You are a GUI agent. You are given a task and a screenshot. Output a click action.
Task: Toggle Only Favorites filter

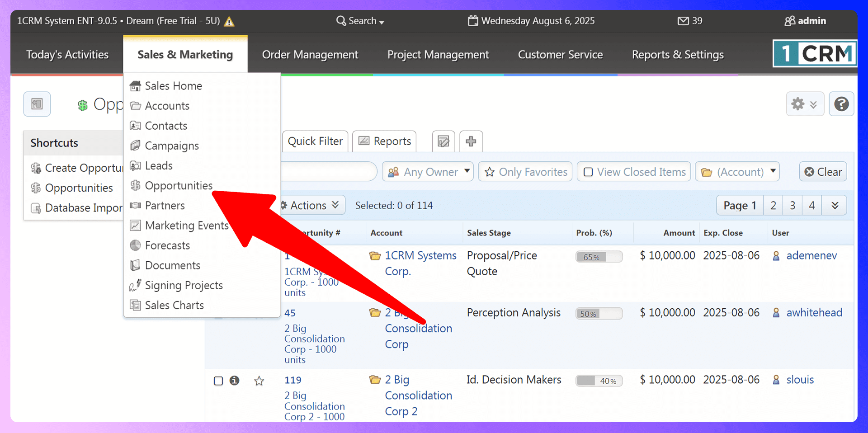coord(525,172)
